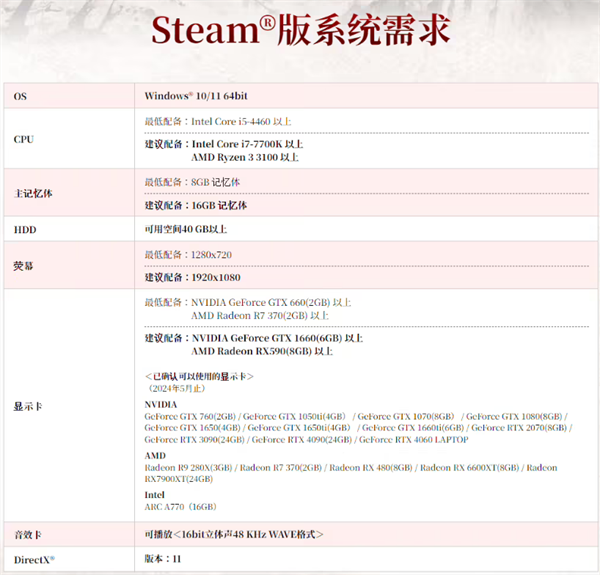Click the NVIDIA subheading
Viewport: 600px width, 575px height.
(161, 405)
